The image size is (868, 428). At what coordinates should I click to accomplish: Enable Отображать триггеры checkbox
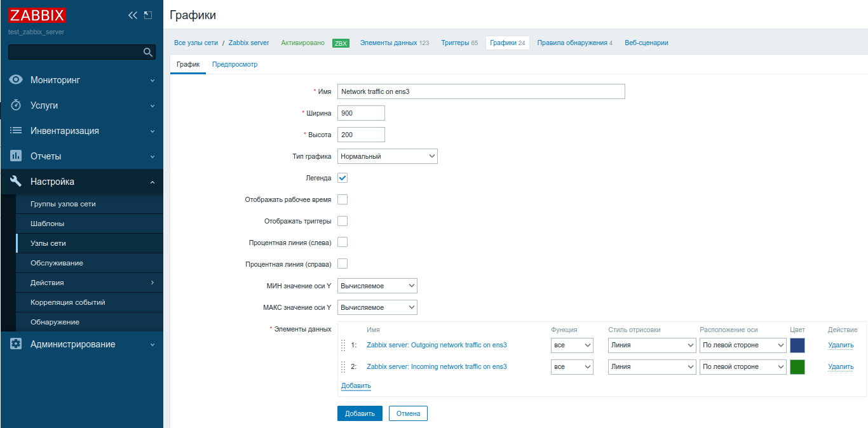(x=342, y=221)
